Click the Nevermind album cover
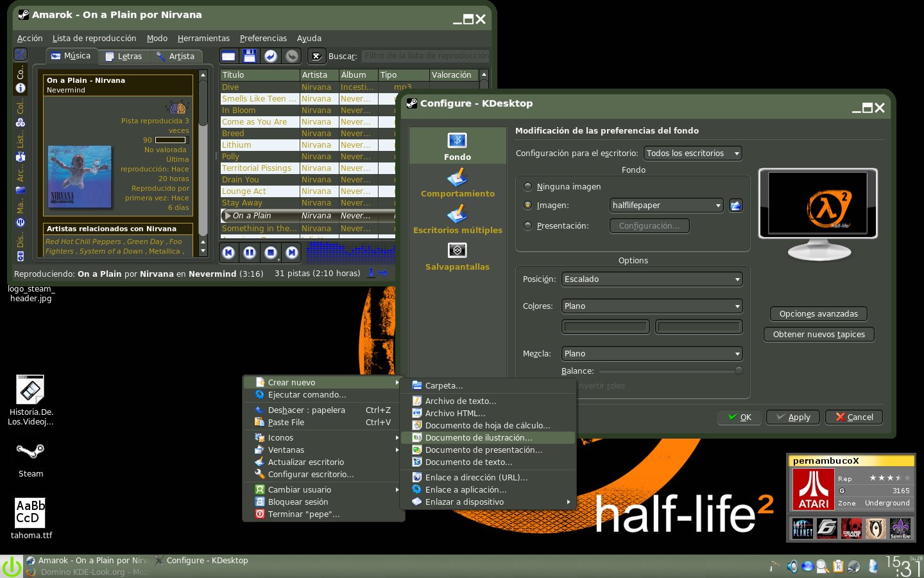The height and width of the screenshot is (578, 924). coord(80,176)
